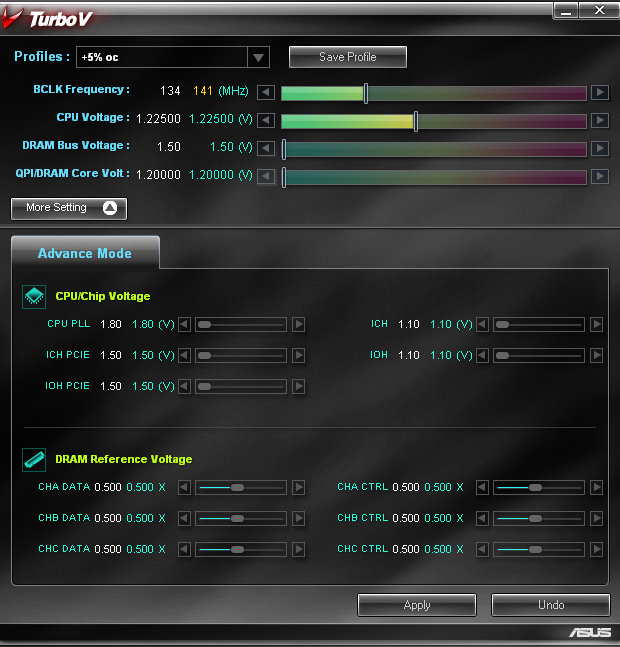This screenshot has height=647, width=620.
Task: Increase QPI/DRAM Core Volt with the right arrow
Action: [600, 176]
